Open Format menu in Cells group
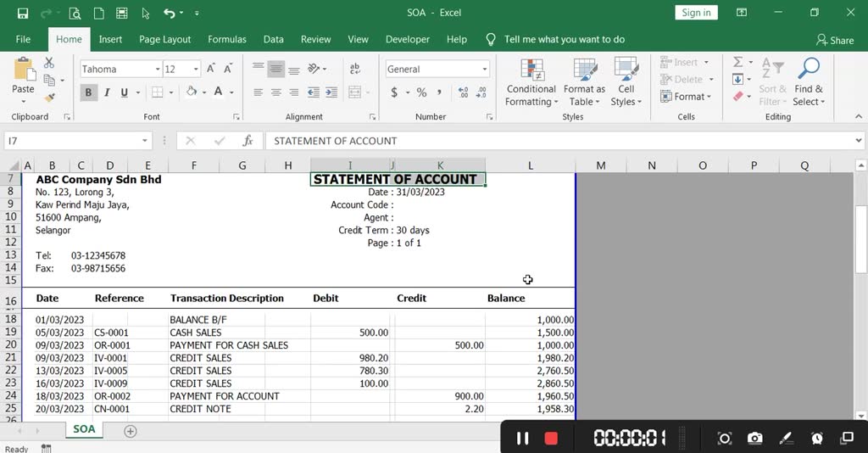The height and width of the screenshot is (453, 868). point(686,97)
